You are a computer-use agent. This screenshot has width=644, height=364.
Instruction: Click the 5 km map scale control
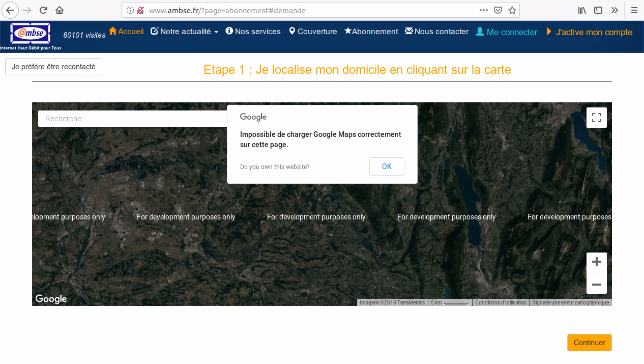coord(450,302)
